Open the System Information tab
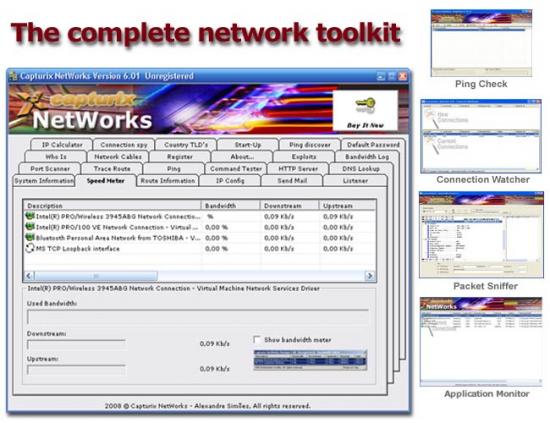 (44, 180)
